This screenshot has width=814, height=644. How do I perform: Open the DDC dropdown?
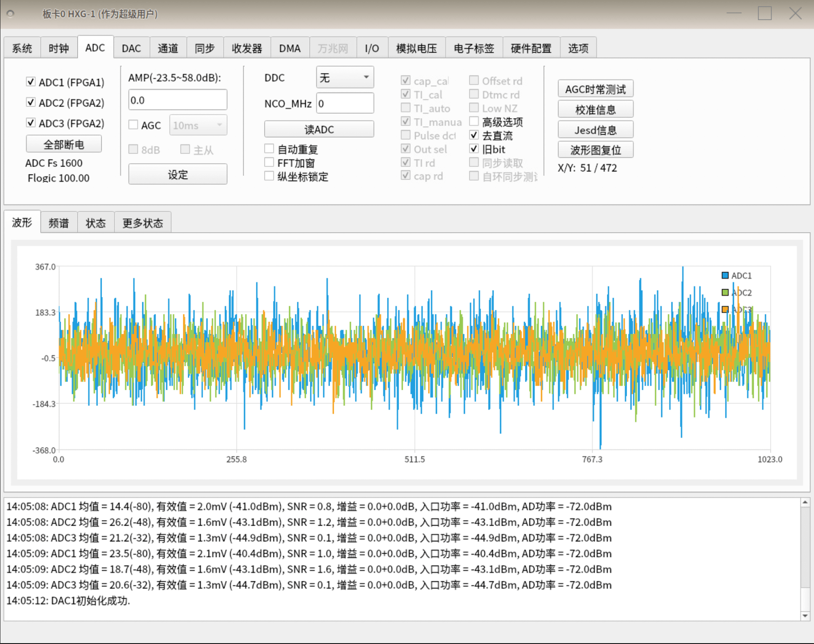344,77
